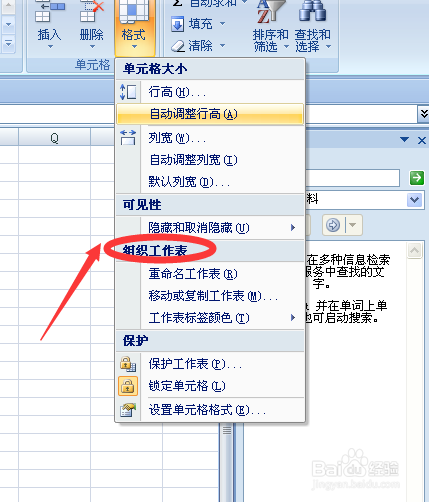Viewport: 429px width, 502px height.
Task: Expand the formula bar double chevron
Action: point(423,114)
